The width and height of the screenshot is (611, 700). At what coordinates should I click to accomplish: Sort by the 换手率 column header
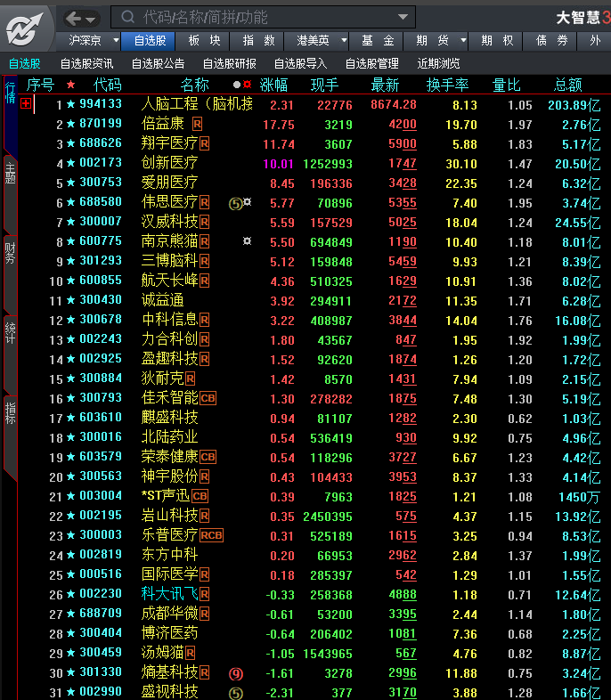pyautogui.click(x=447, y=85)
